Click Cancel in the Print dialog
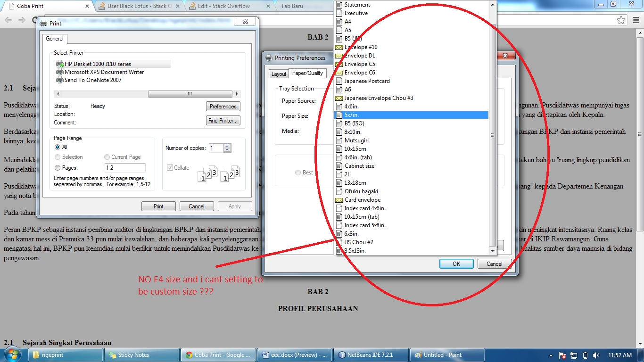 tap(197, 206)
